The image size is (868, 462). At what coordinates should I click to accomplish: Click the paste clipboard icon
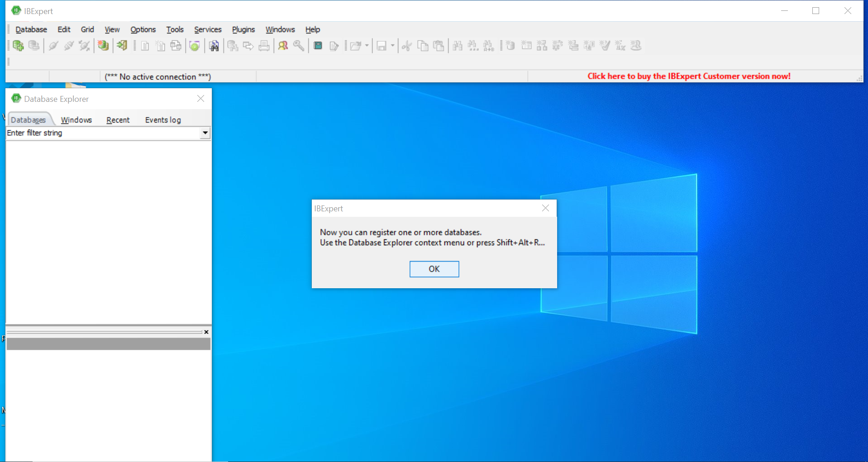point(439,46)
